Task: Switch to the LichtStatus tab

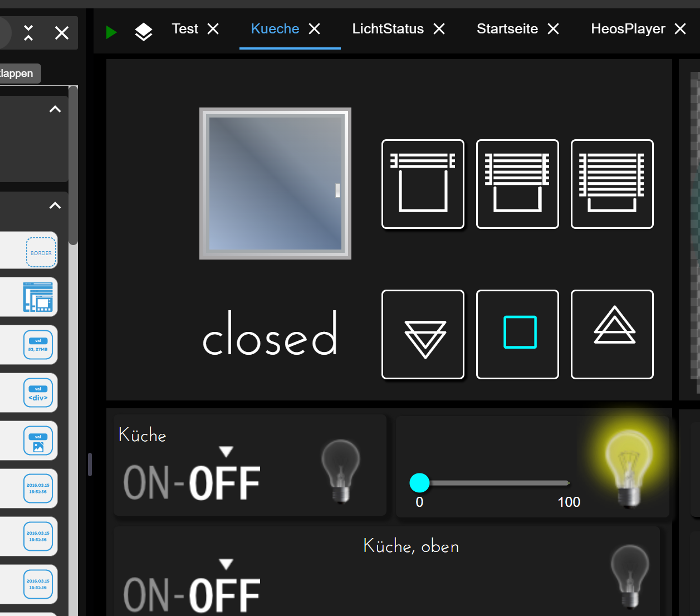Action: [388, 29]
